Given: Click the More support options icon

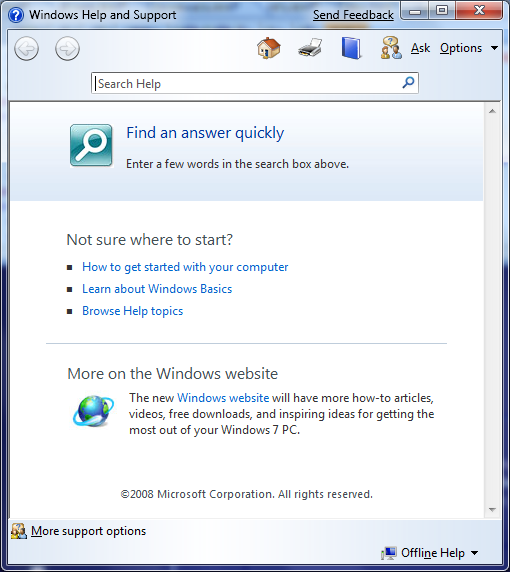Looking at the screenshot, I should (x=19, y=531).
